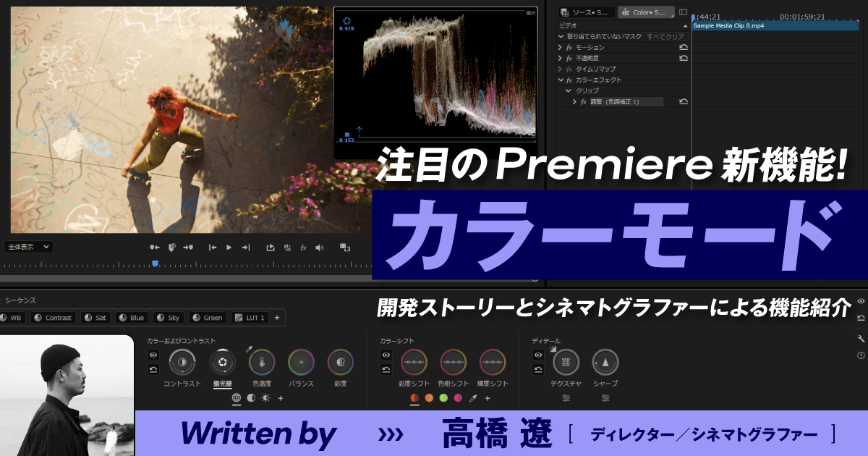Image resolution: width=868 pixels, height=456 pixels.
Task: Select the green color shift swatch
Action: click(443, 398)
